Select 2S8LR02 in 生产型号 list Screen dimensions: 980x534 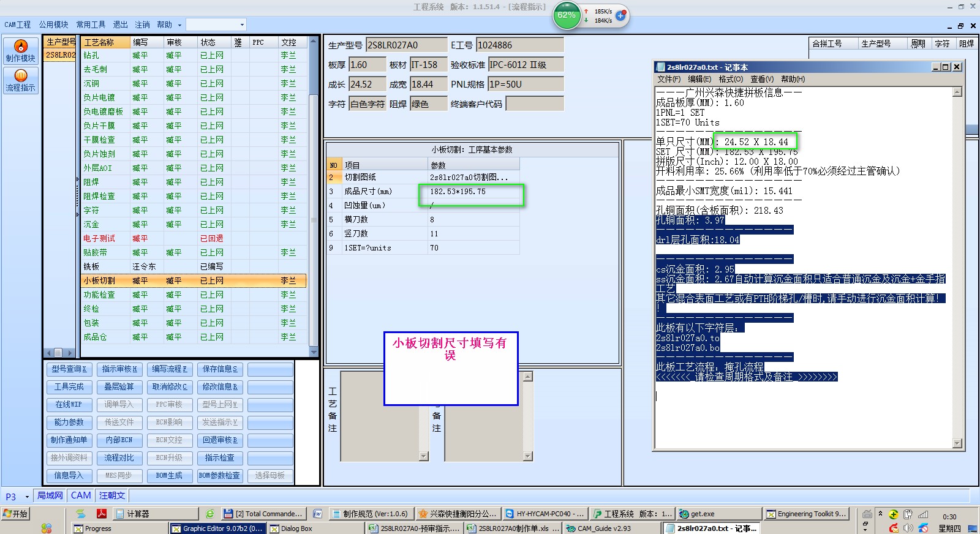click(61, 55)
